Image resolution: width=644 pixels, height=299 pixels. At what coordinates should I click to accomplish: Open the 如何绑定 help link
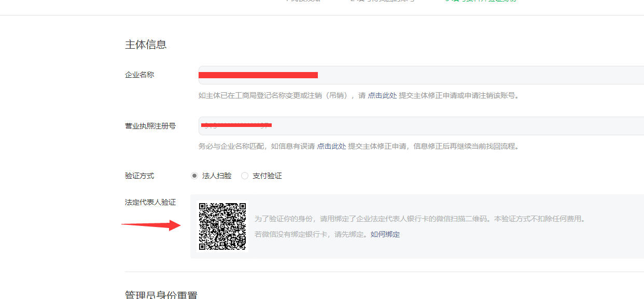(x=385, y=234)
